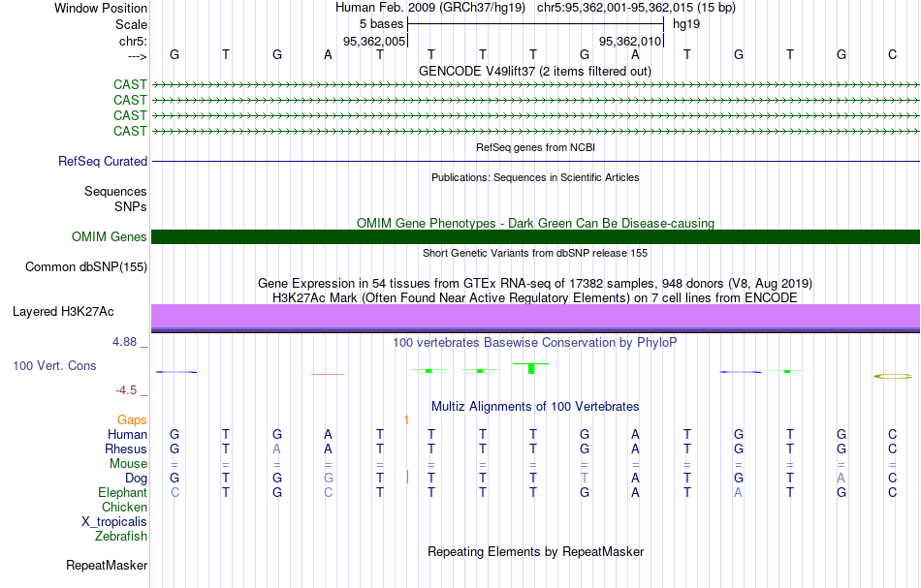Viewport: 921px width, 588px height.
Task: Click the Publications: Sequences in Scientific Articles title
Action: pos(535,177)
